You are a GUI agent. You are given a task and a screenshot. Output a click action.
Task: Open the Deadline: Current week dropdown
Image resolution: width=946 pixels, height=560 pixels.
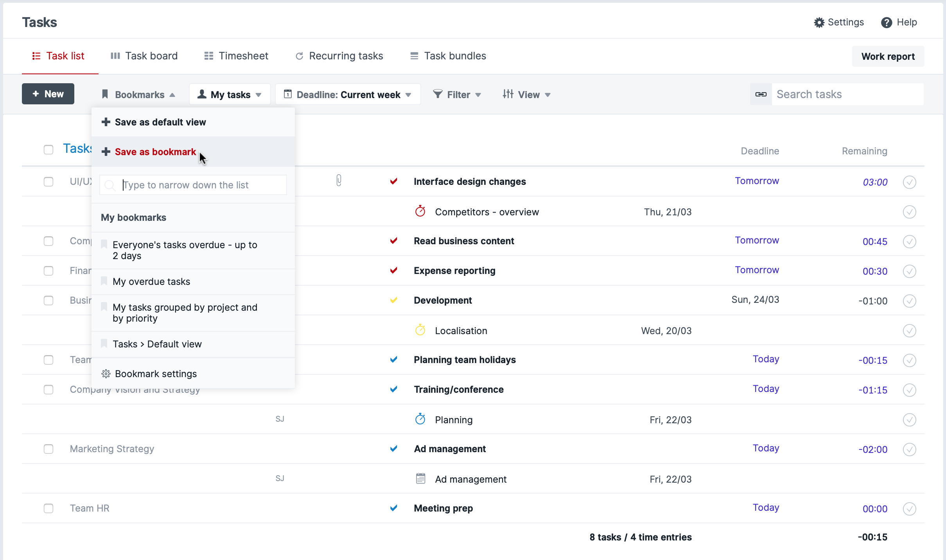pos(348,95)
